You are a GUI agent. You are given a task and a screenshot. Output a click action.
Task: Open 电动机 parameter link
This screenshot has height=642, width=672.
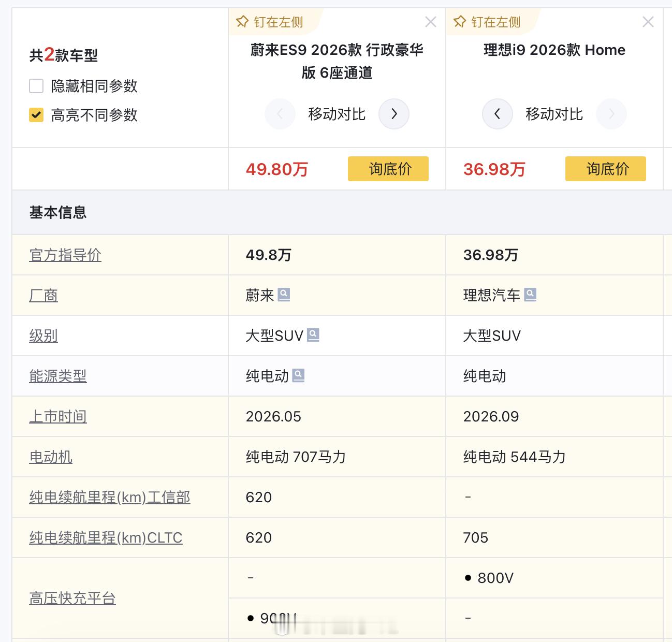(x=51, y=457)
